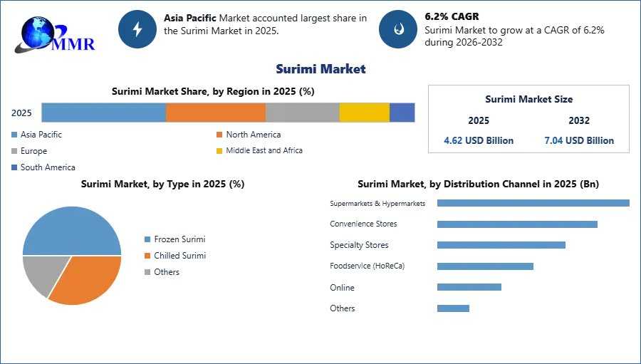Click the "Asia Pacific" bold text in header
641x364 pixels.
[190, 18]
